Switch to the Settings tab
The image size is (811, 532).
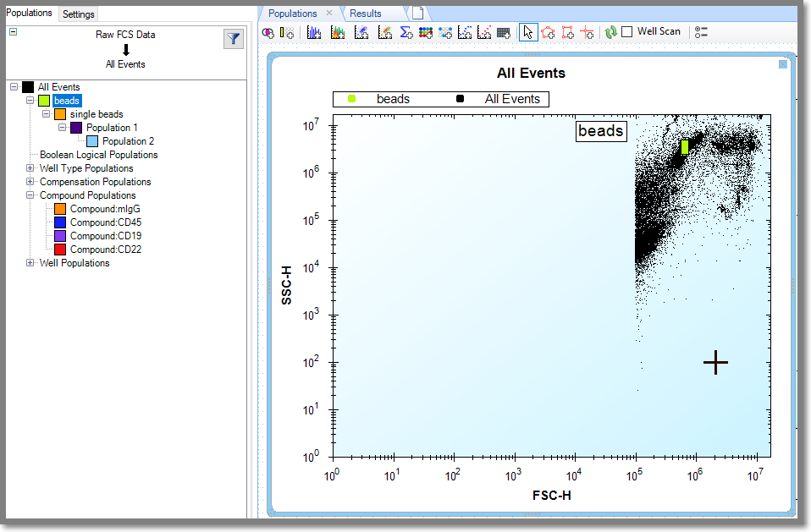79,14
